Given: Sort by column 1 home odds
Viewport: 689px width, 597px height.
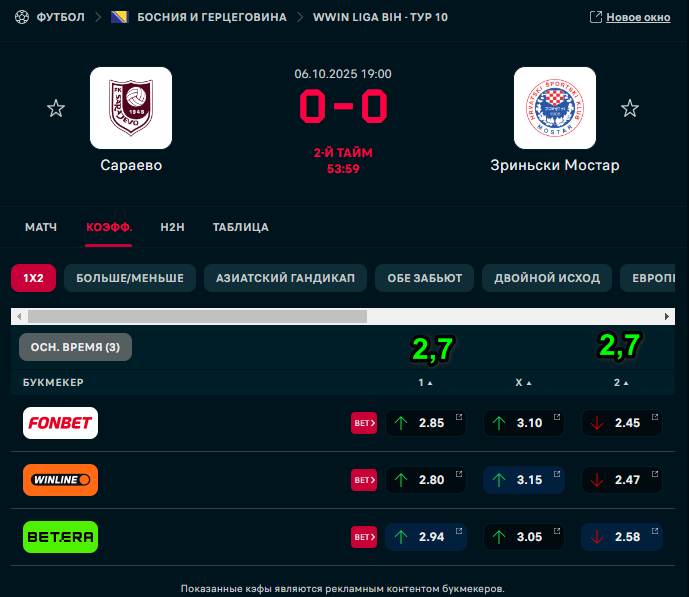Looking at the screenshot, I should coord(425,382).
